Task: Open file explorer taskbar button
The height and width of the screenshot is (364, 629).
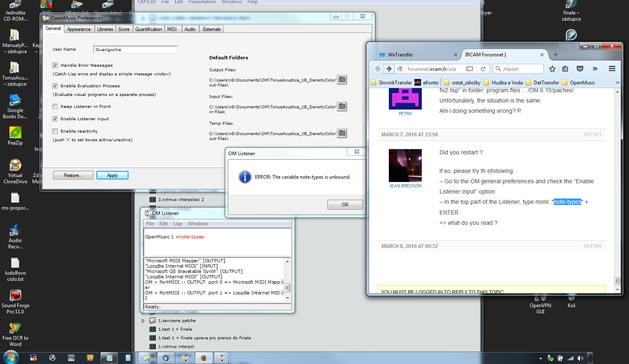Action: [147, 358]
